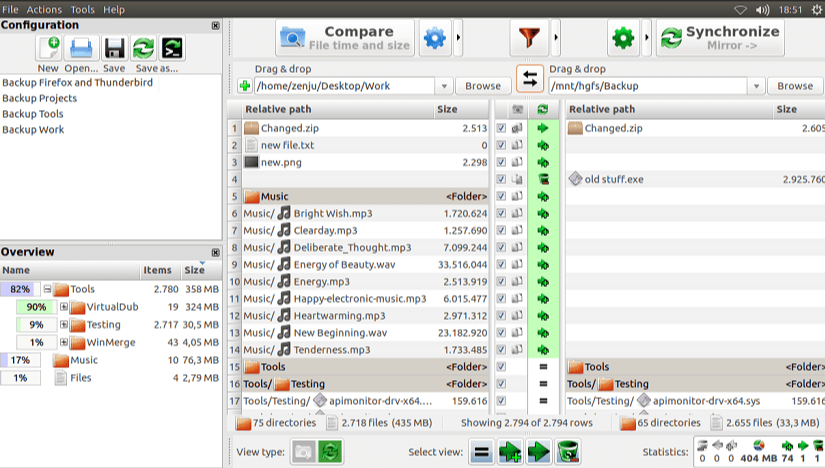
Task: Click the New configuration icon
Action: 48,48
